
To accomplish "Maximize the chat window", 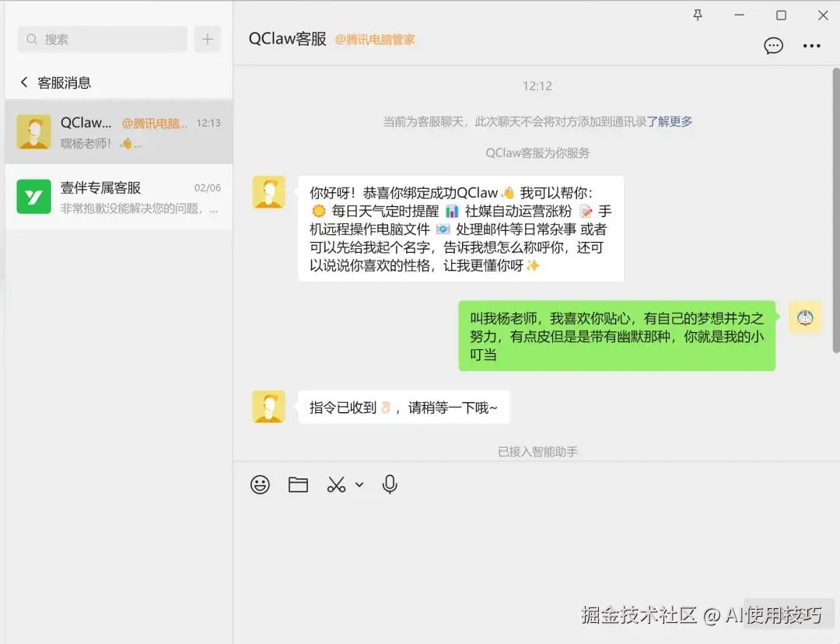I will click(781, 15).
